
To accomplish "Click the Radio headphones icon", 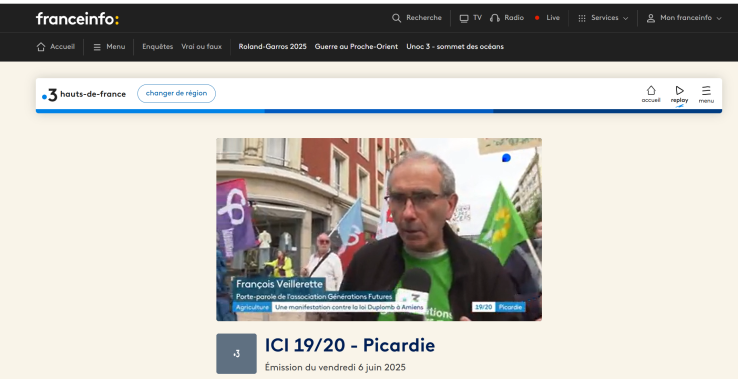I will [495, 18].
